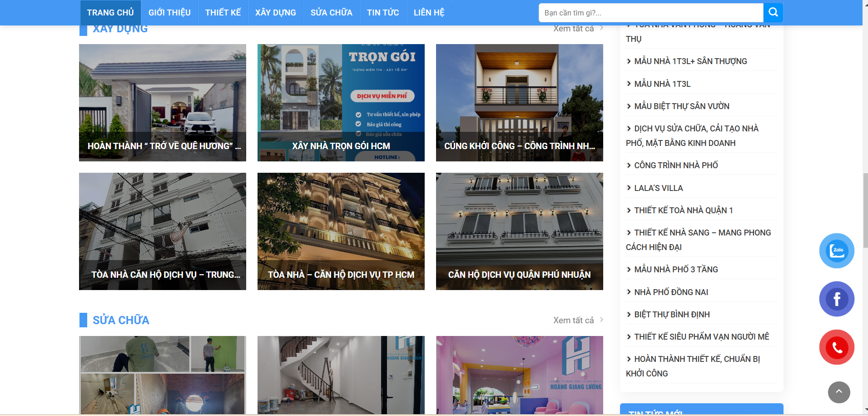The width and height of the screenshot is (868, 416).
Task: Expand Xem tất cả for Sửa Chữa section
Action: tap(578, 320)
